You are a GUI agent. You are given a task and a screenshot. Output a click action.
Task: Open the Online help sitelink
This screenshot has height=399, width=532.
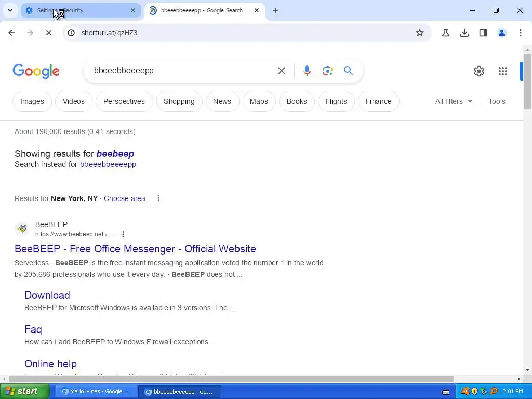pyautogui.click(x=50, y=363)
